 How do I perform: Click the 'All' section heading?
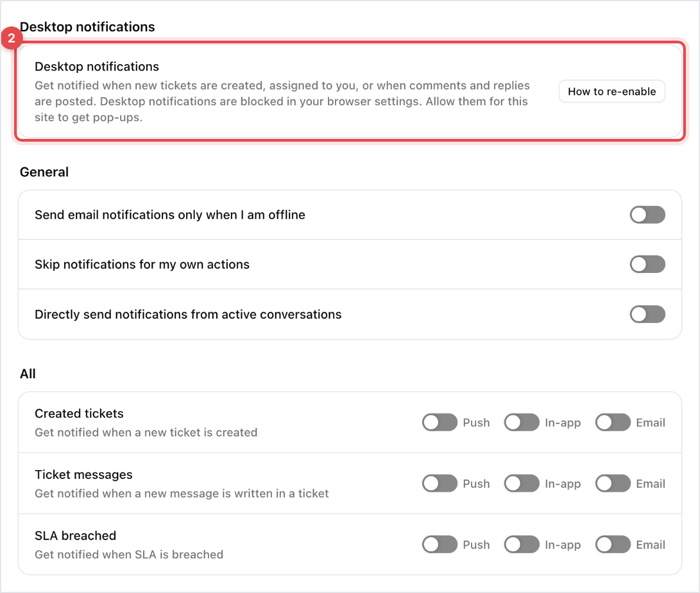[28, 374]
